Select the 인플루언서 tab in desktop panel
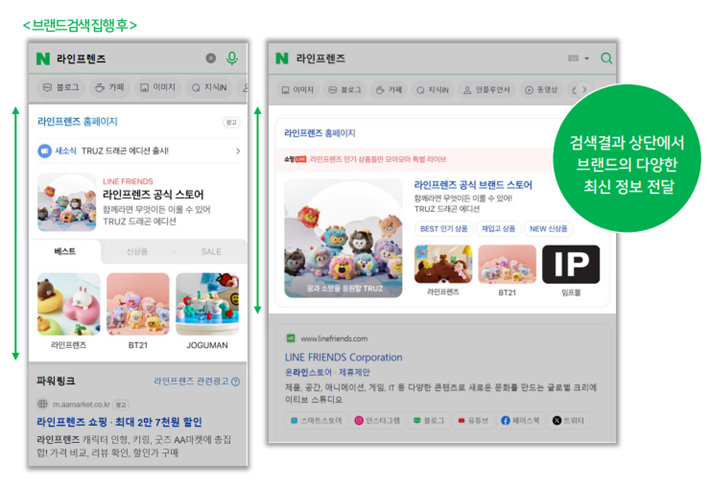 (x=487, y=90)
